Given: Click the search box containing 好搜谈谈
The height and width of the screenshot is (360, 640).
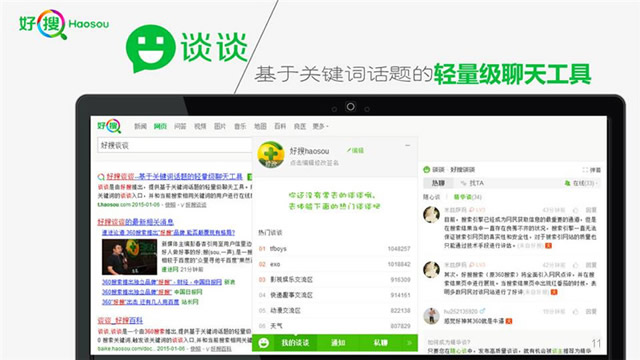Looking at the screenshot, I should [x=175, y=145].
